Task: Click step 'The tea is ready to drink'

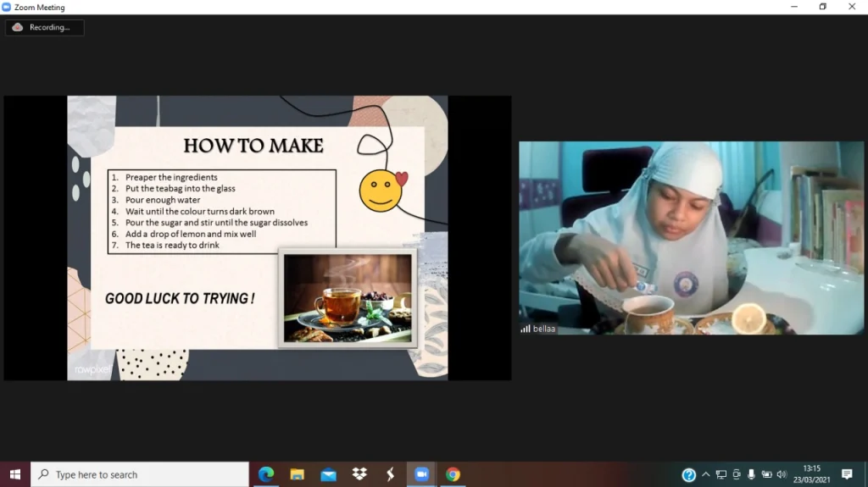Action: click(172, 245)
